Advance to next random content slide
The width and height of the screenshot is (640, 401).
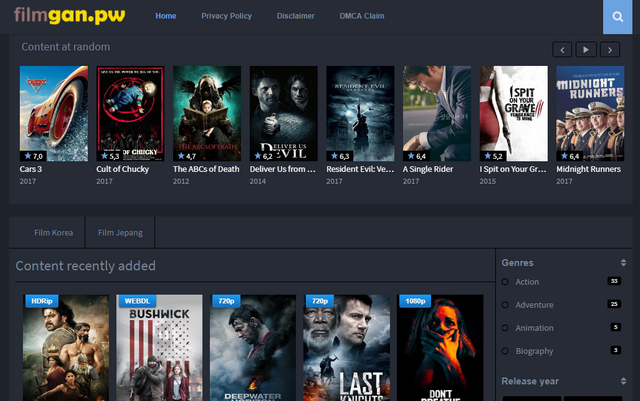(x=610, y=50)
